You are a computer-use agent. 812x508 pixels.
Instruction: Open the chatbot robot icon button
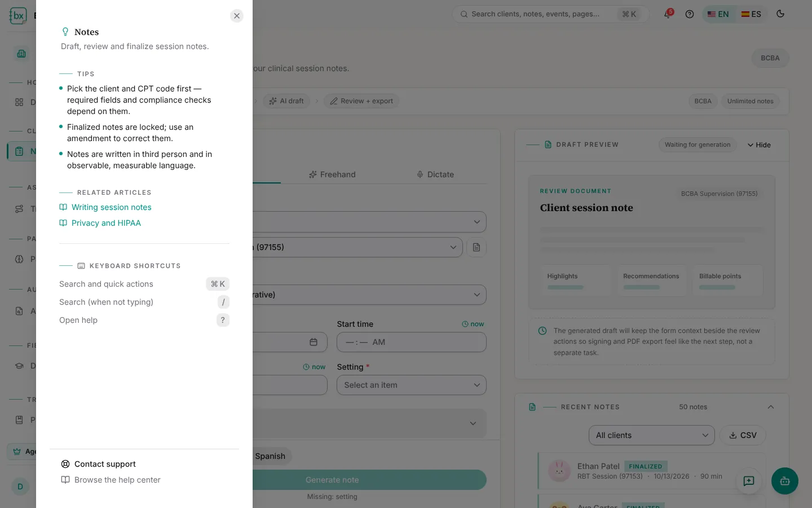(785, 481)
